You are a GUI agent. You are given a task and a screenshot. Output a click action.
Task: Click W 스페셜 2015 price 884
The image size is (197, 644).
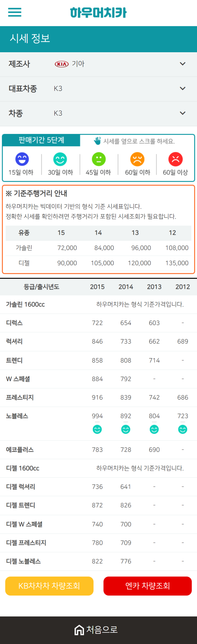click(x=97, y=379)
